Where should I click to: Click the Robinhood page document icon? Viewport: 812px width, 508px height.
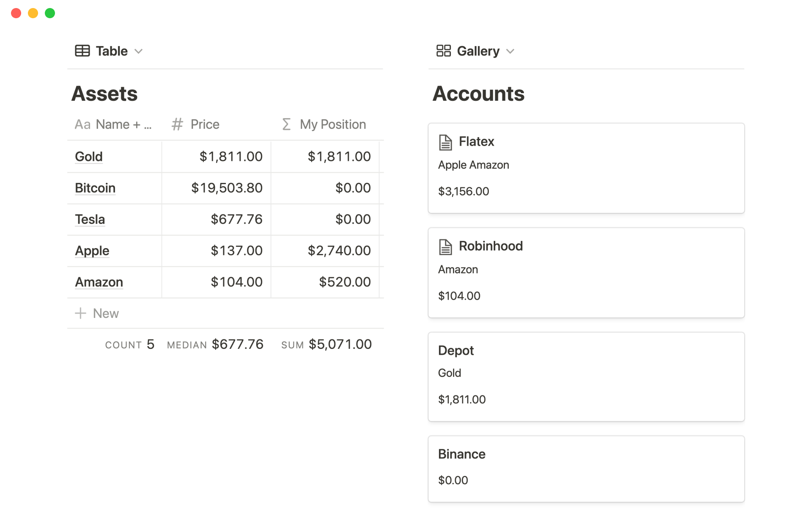point(445,247)
